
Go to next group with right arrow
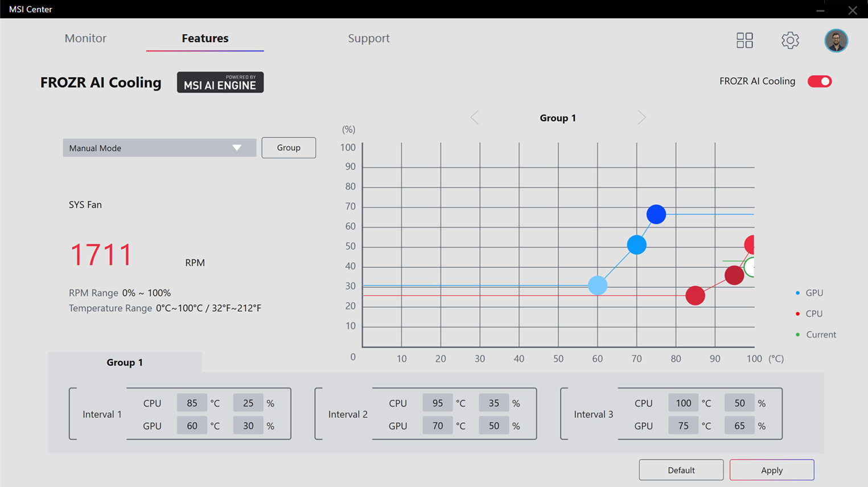641,118
